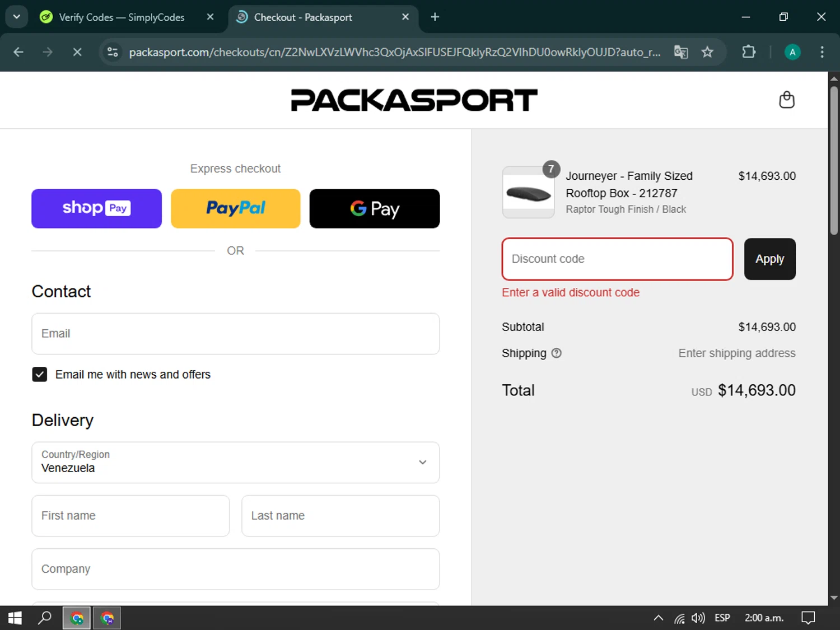Close the Checkout - Packasport tab

click(x=405, y=17)
